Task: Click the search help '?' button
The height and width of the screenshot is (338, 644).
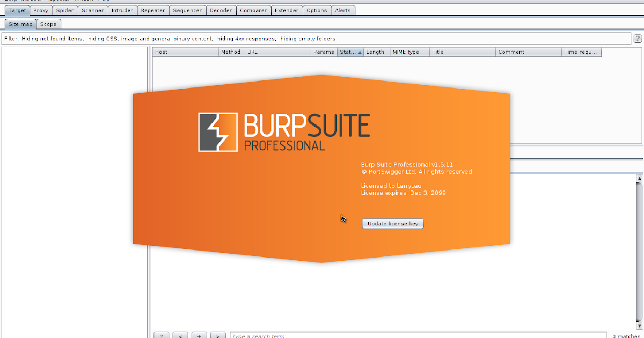Action: pos(161,335)
